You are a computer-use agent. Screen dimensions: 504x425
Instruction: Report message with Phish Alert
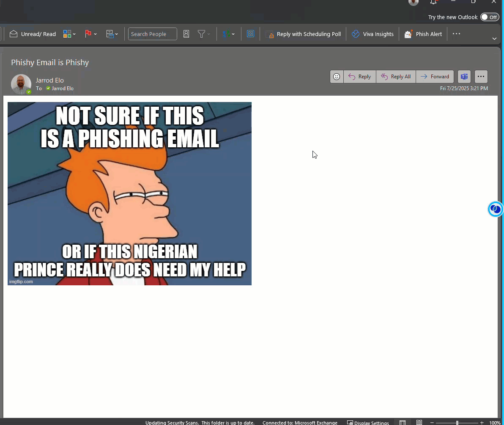pyautogui.click(x=423, y=34)
